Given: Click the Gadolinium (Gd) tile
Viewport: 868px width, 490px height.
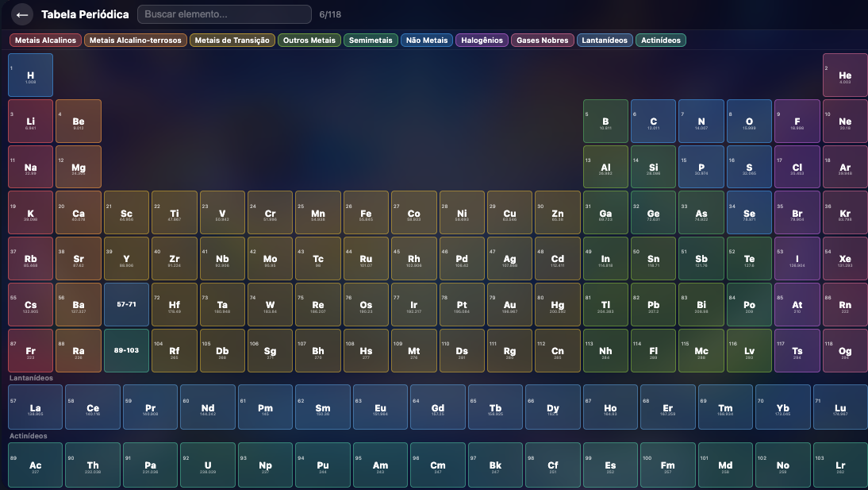Looking at the screenshot, I should tap(438, 407).
